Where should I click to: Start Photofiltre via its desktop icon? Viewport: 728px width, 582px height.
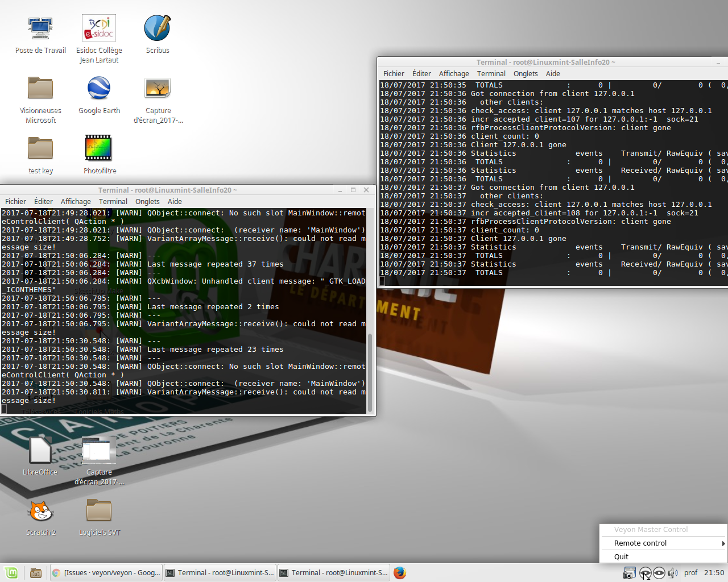99,148
